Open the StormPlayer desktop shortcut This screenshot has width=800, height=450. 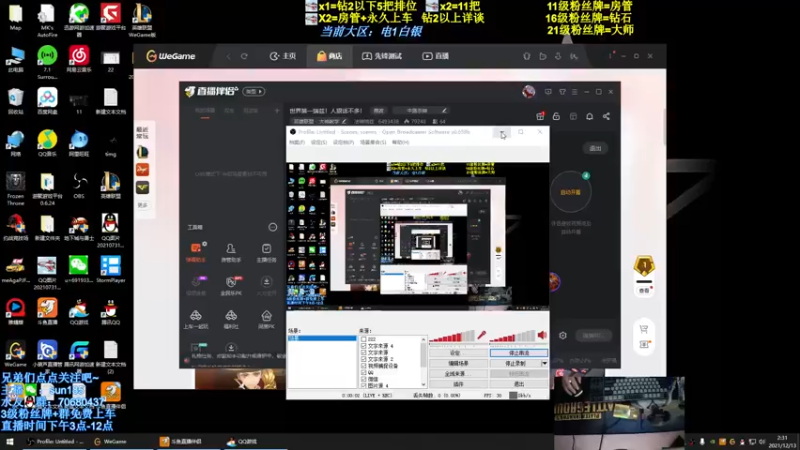(110, 269)
